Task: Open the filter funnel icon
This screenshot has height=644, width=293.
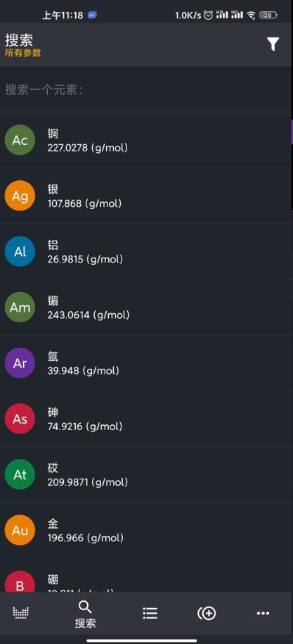Action: 273,44
